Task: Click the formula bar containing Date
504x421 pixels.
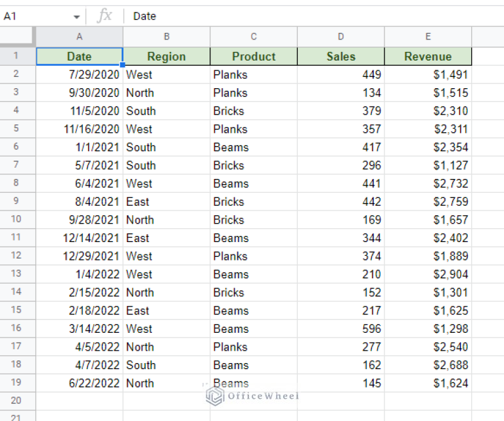Action: click(313, 16)
